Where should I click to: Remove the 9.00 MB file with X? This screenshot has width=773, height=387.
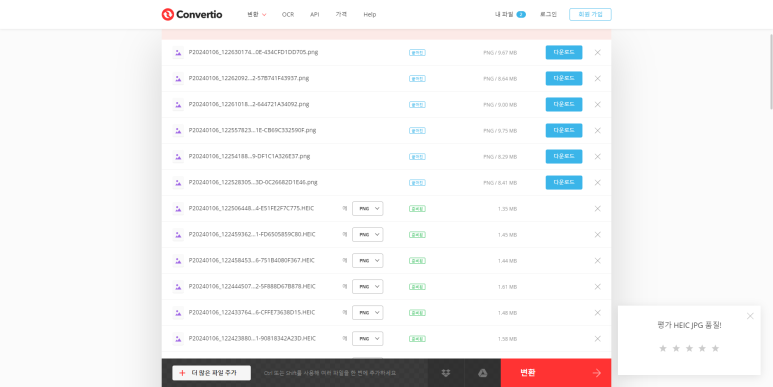[597, 105]
